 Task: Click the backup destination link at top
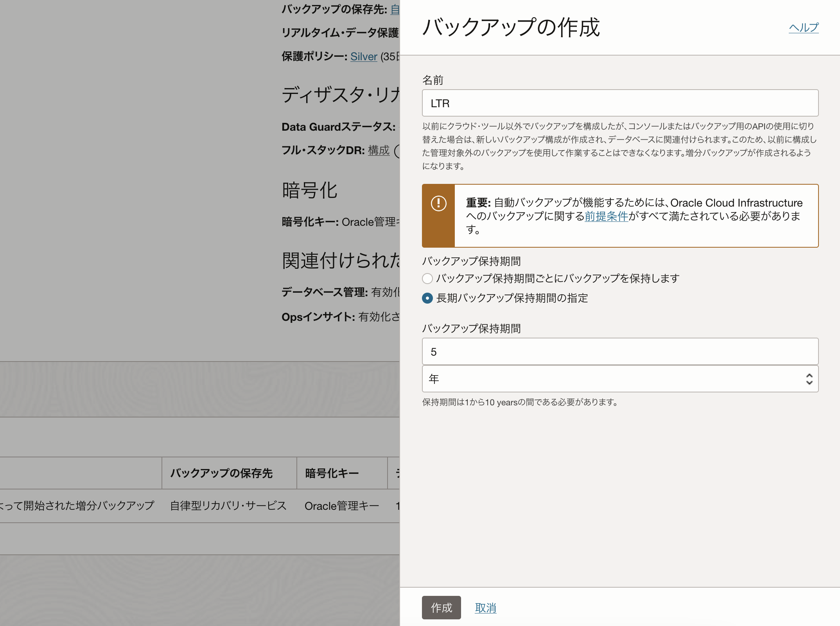pyautogui.click(x=395, y=9)
